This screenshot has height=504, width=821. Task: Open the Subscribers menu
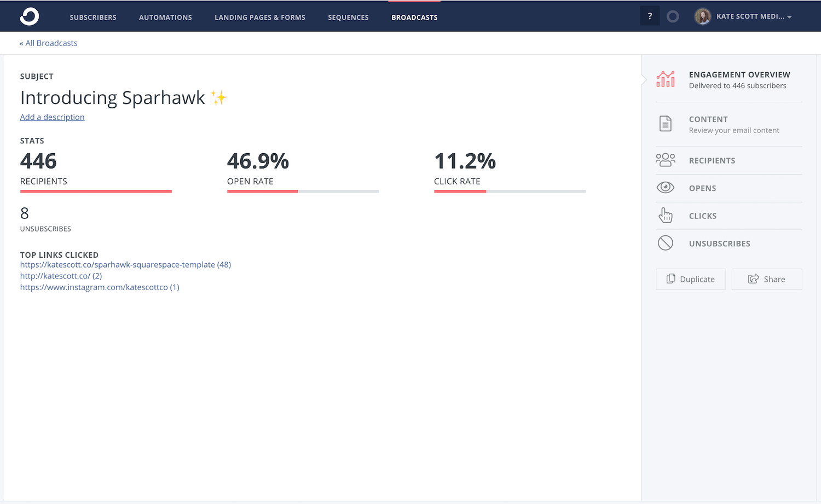tap(93, 18)
